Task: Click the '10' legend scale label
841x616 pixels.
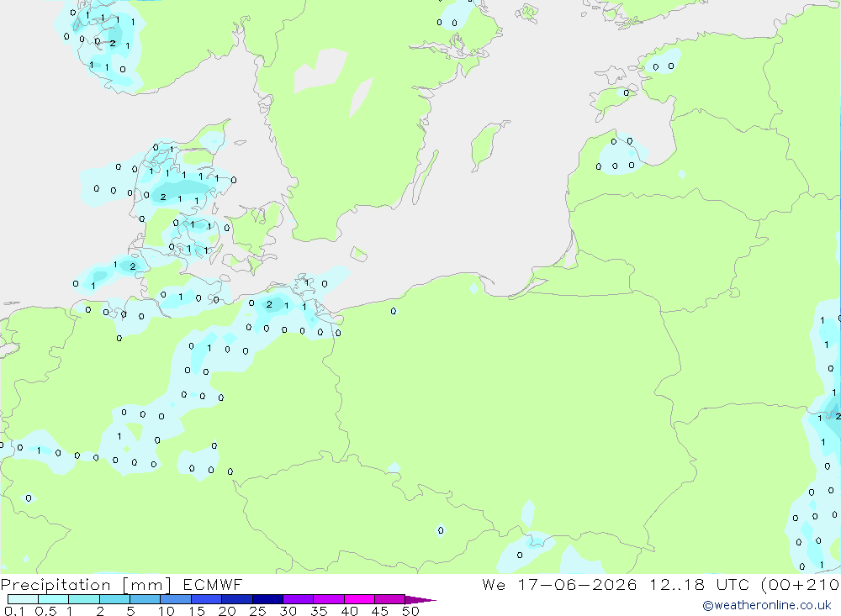Action: [167, 611]
